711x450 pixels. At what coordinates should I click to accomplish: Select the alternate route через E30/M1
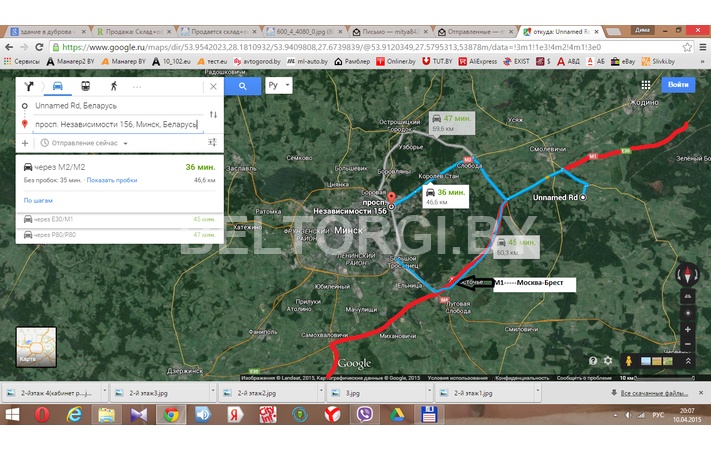pyautogui.click(x=120, y=220)
